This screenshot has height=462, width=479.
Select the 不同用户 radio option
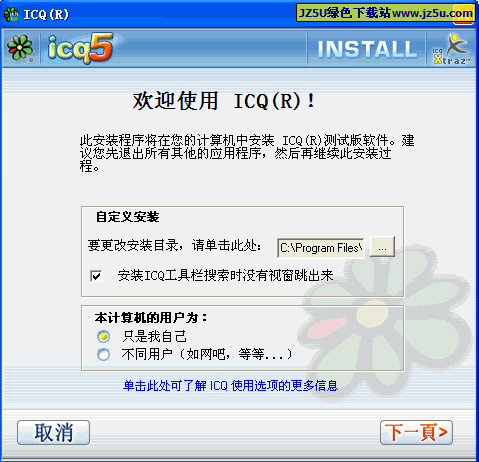tap(103, 355)
